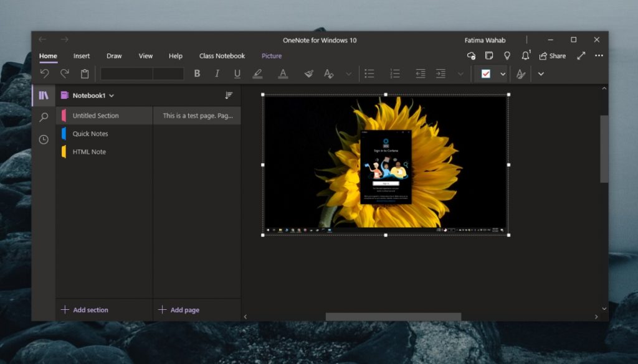Image resolution: width=638 pixels, height=364 pixels.
Task: Open recent notes using the clock icon
Action: click(43, 139)
